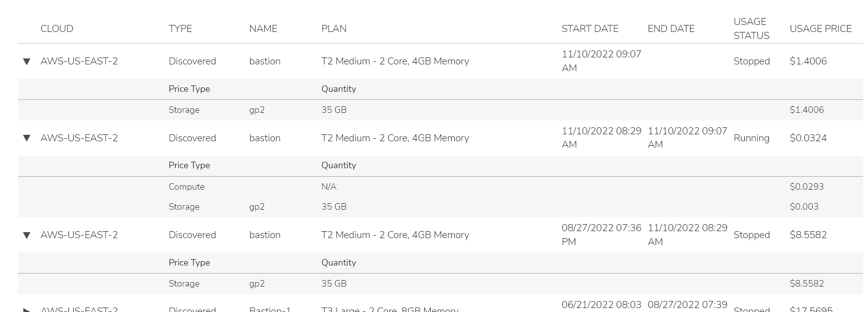Image resolution: width=868 pixels, height=312 pixels.
Task: Select the Running status cell
Action: [x=751, y=138]
